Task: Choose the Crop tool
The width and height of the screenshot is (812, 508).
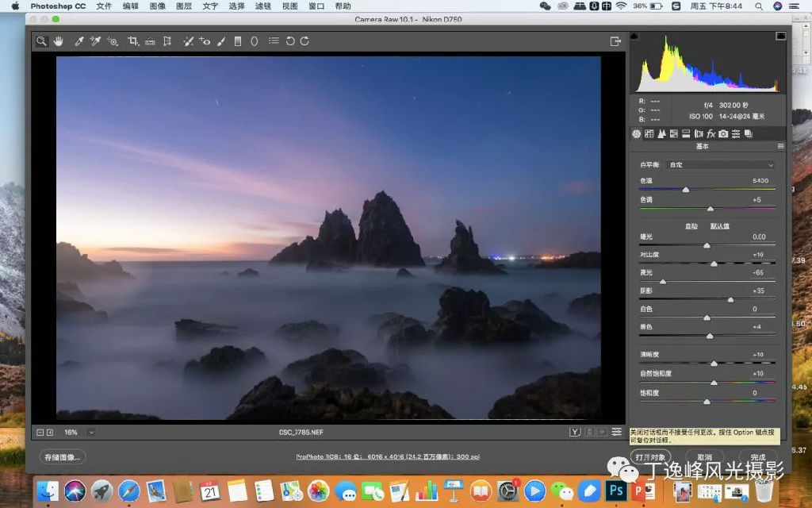Action: pos(133,41)
